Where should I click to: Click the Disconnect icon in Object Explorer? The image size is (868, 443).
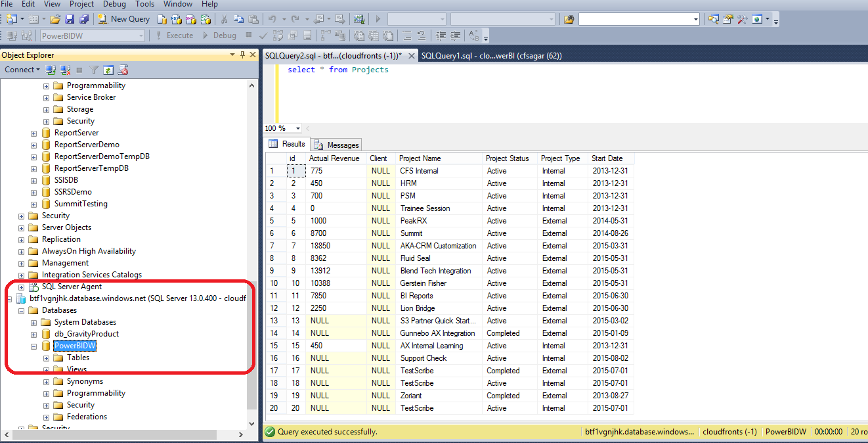pos(65,70)
